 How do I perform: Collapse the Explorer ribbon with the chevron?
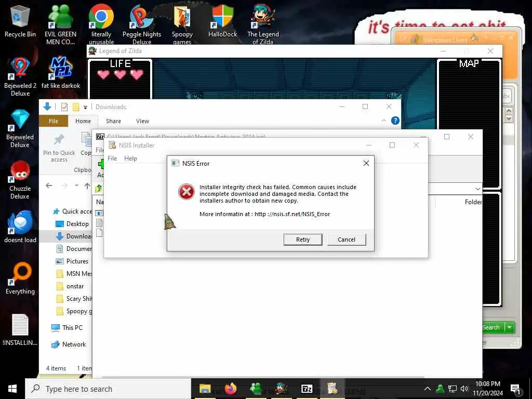(x=384, y=121)
